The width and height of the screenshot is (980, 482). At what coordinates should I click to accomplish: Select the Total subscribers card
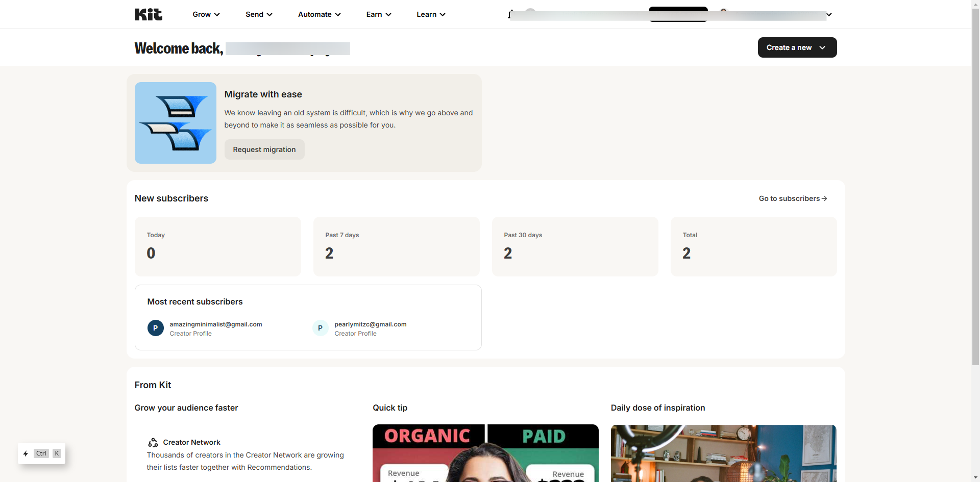754,247
